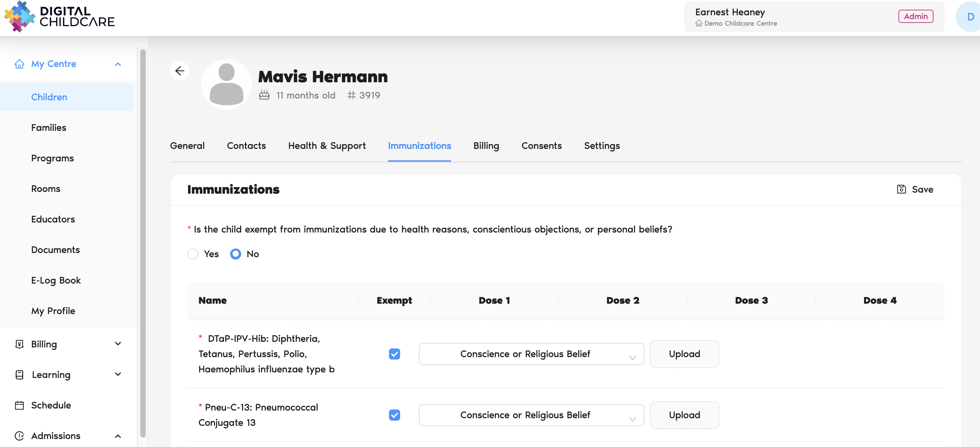Uncheck Exempt for DTaP-IPV-Hib vaccine
980x447 pixels.
coord(394,354)
